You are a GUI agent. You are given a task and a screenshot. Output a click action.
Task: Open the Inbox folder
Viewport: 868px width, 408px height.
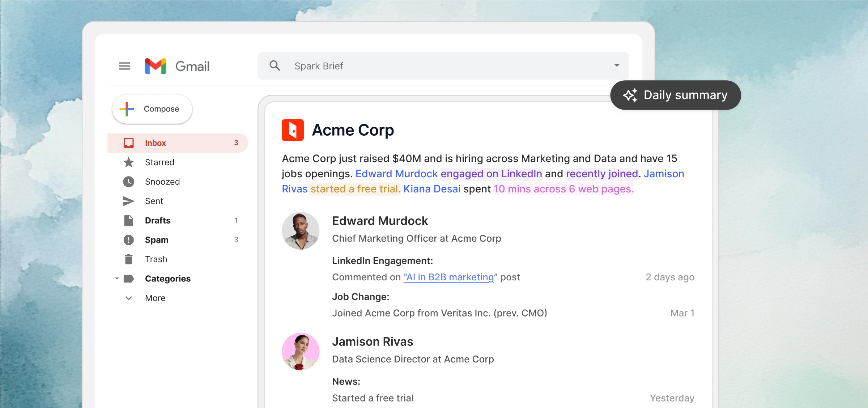point(156,143)
